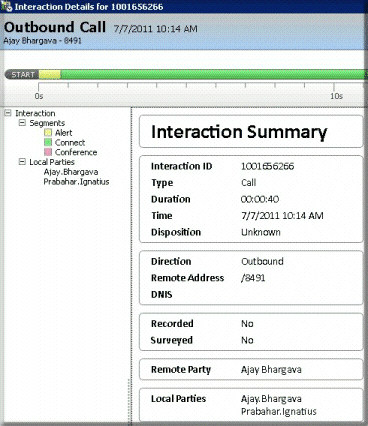Select the Conference segment in the tree
The image size is (368, 426).
[76, 152]
